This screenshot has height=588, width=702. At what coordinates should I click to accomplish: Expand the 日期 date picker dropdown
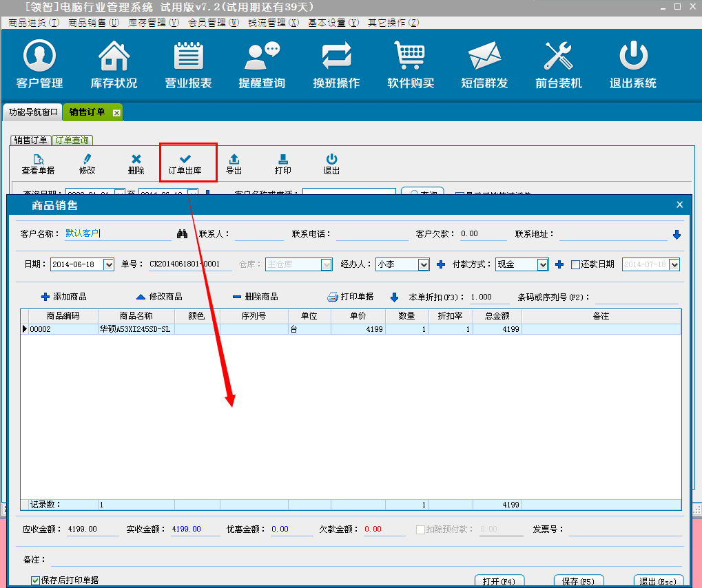coord(108,264)
